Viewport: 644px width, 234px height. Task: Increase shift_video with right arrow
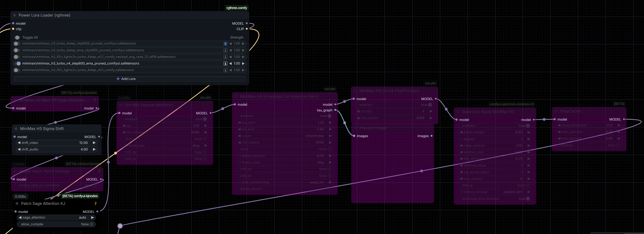(x=94, y=143)
